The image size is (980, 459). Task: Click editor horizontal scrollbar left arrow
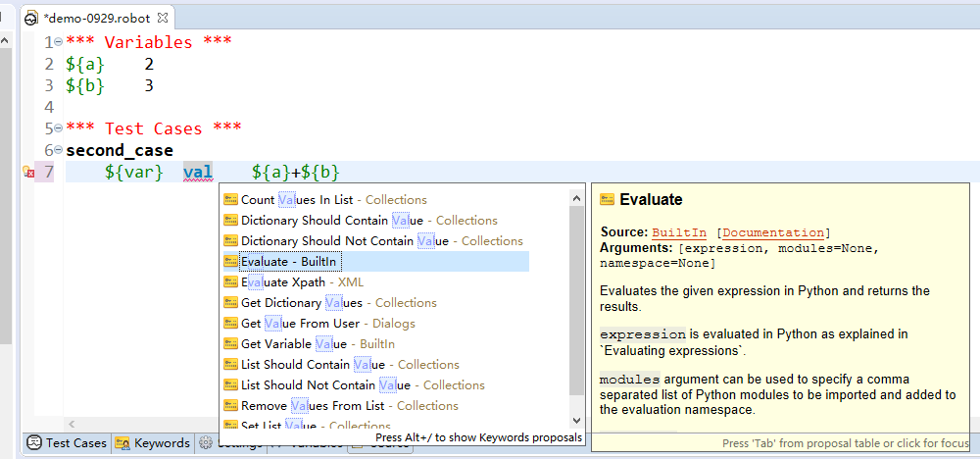(73, 424)
